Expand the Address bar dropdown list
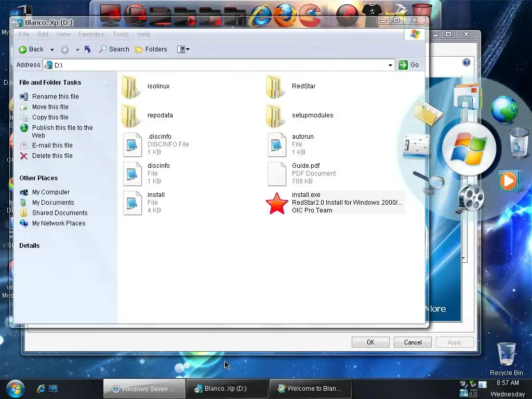Viewport: 532px width, 399px height. tap(390, 65)
